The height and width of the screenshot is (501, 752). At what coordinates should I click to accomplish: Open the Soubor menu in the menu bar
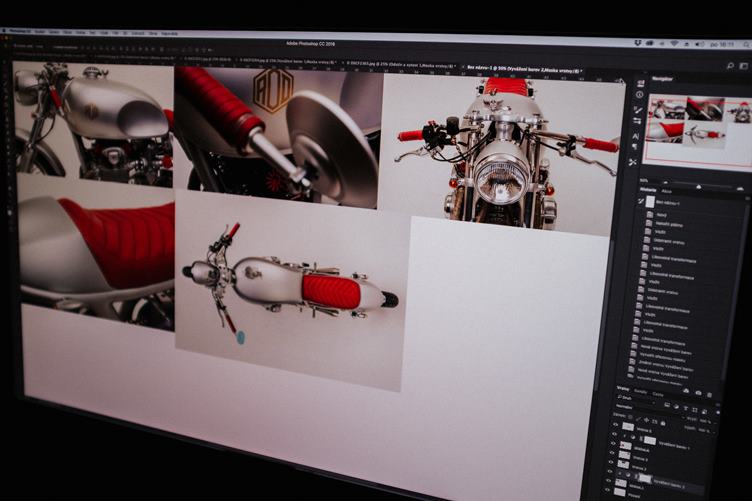coord(40,32)
